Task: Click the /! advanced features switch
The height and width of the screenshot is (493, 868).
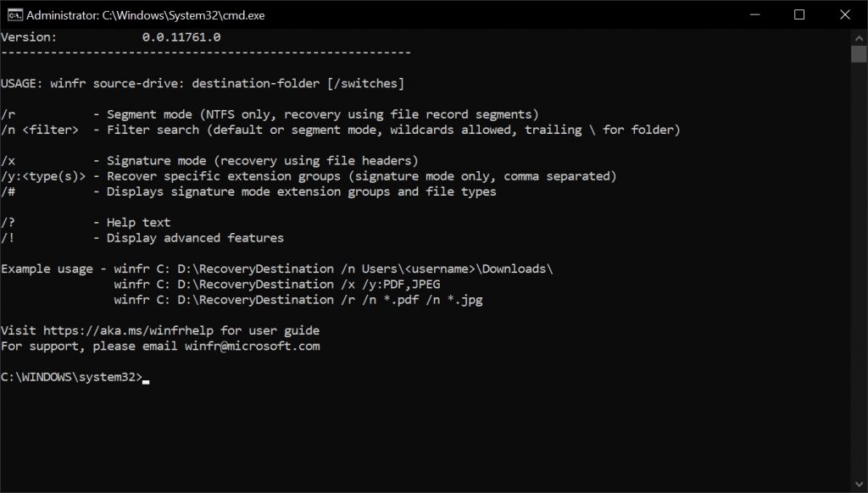Action: [8, 238]
